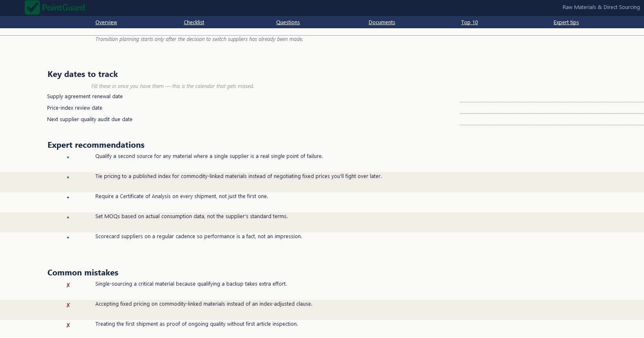Click arrow bullet beside 'Require a Certificate of Analysis'

point(68,197)
